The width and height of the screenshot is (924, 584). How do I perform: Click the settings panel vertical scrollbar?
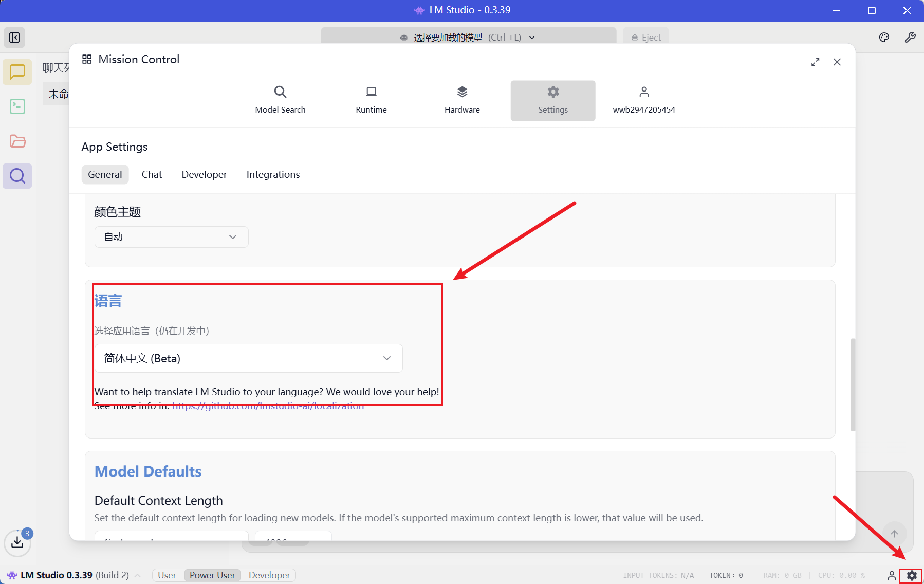tap(853, 385)
